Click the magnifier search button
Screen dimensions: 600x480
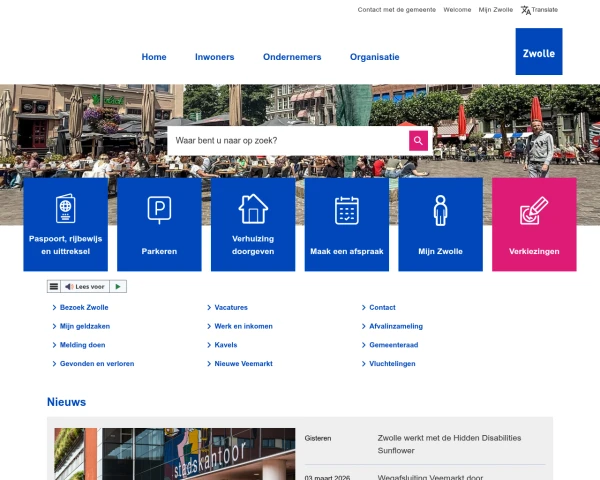[418, 141]
